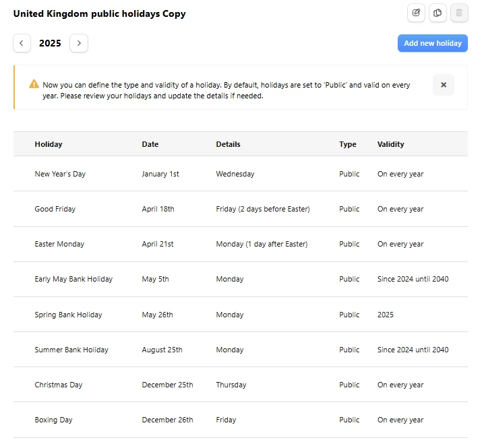Select the Christmas Day holiday name

coord(59,385)
